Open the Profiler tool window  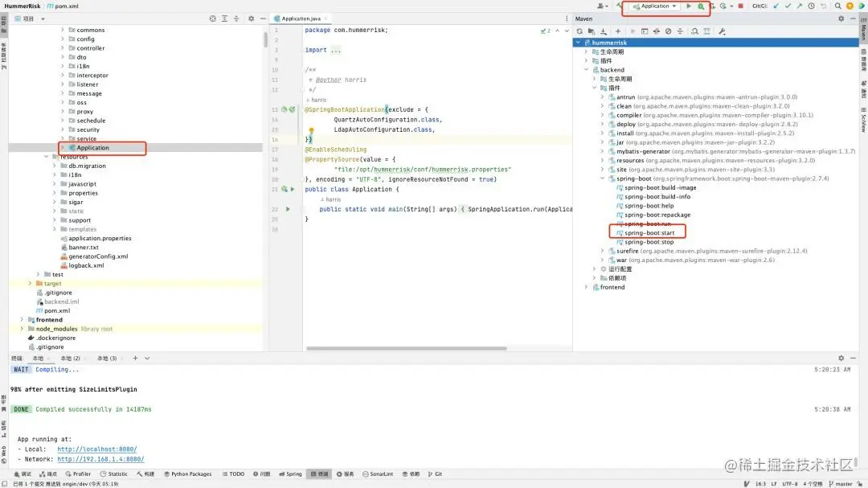(78, 474)
